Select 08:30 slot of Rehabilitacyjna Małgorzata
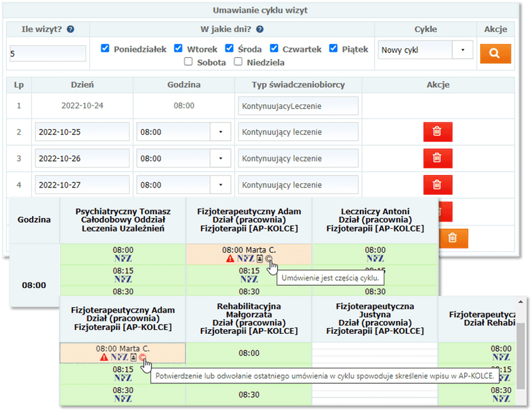The height and width of the screenshot is (411, 532). pyautogui.click(x=249, y=395)
